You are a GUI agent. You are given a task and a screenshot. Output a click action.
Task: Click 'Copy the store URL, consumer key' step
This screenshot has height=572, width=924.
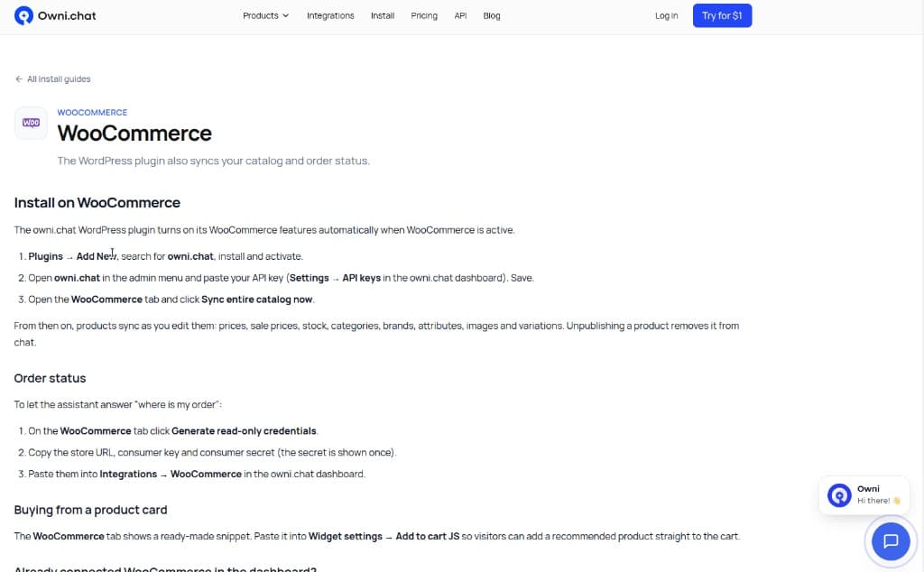pyautogui.click(x=212, y=452)
